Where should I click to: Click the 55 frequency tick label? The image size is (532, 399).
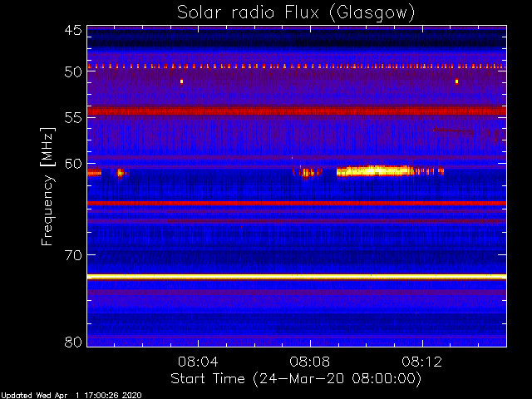pyautogui.click(x=73, y=118)
